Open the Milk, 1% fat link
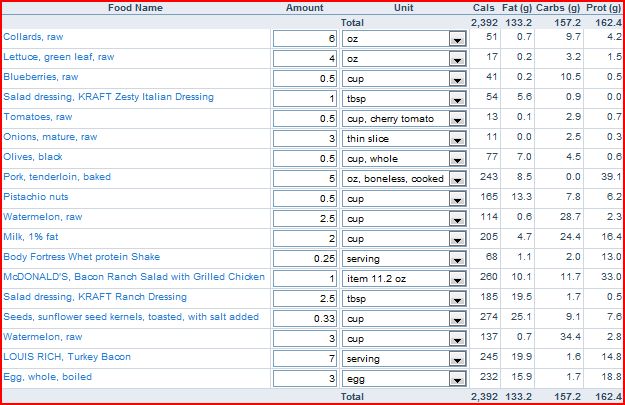 click(31, 237)
